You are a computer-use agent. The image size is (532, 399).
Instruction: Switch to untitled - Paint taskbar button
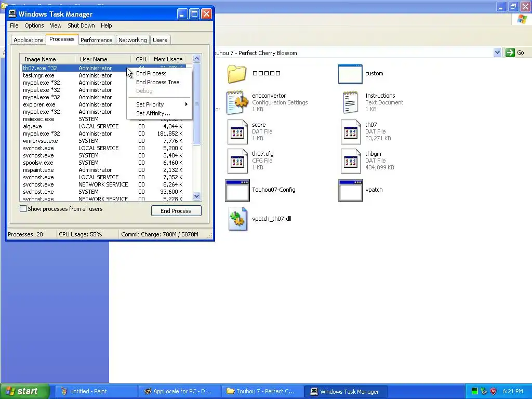(x=96, y=391)
